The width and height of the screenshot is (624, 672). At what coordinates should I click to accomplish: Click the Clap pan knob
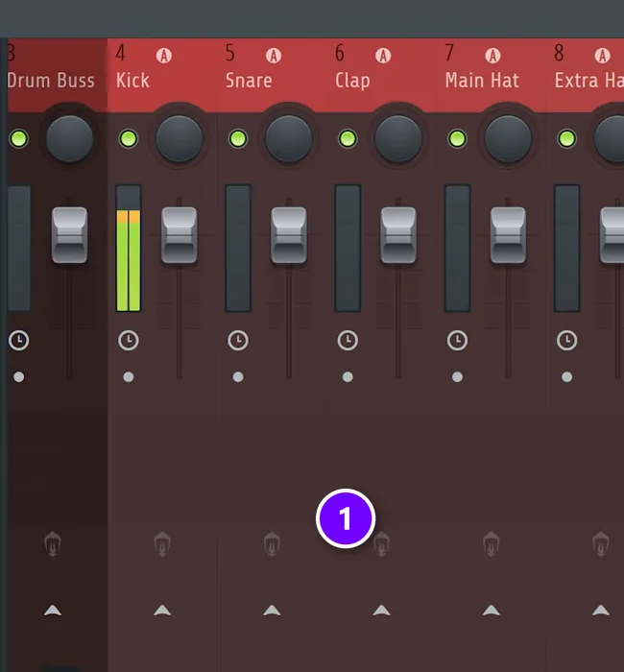coord(398,139)
